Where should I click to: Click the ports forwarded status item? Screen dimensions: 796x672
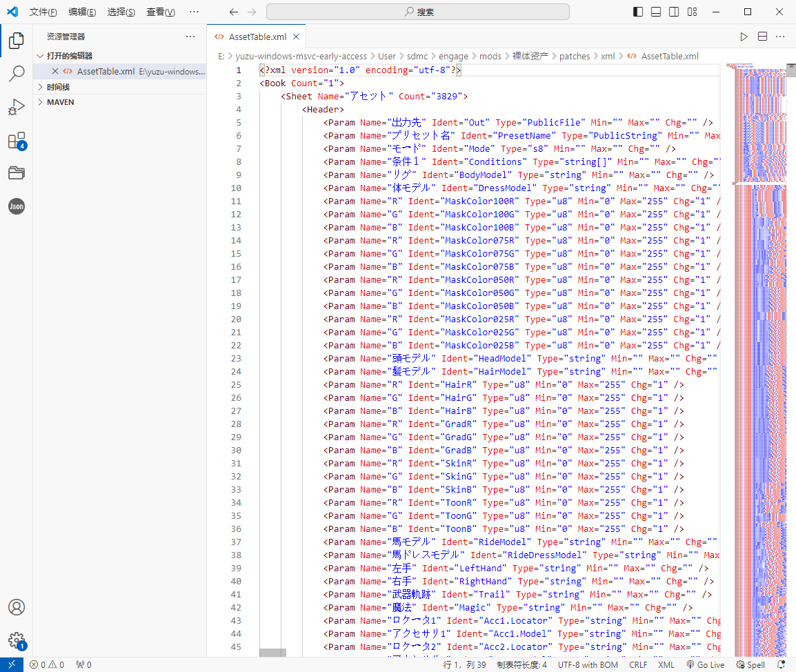83,664
